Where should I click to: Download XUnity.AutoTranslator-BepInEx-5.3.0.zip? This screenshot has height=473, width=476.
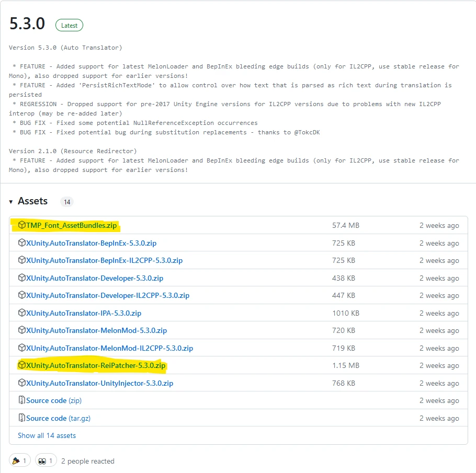click(91, 243)
